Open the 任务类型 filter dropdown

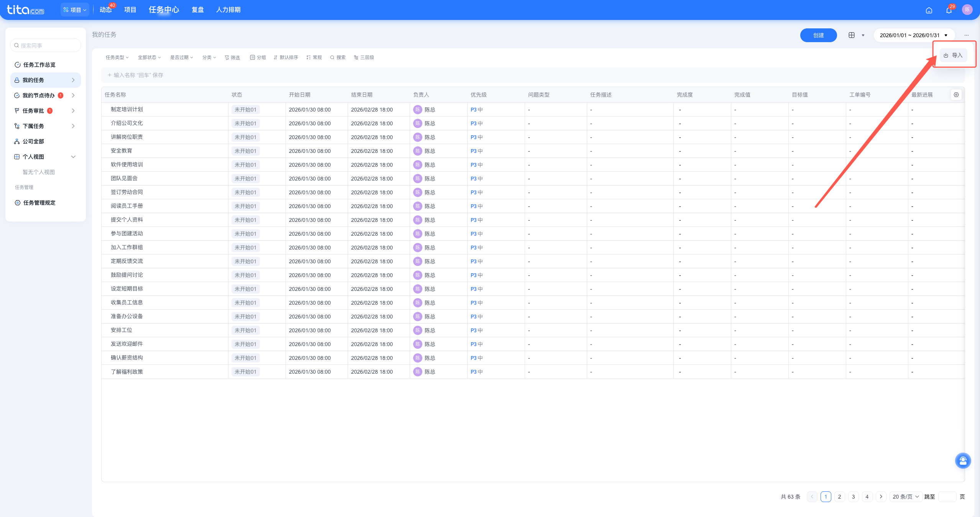pyautogui.click(x=117, y=57)
